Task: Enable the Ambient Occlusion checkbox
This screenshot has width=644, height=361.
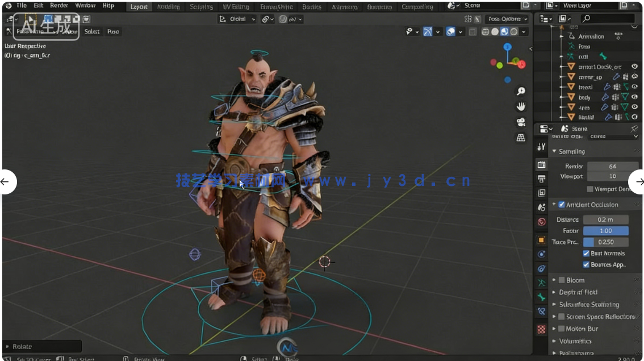Action: 562,204
